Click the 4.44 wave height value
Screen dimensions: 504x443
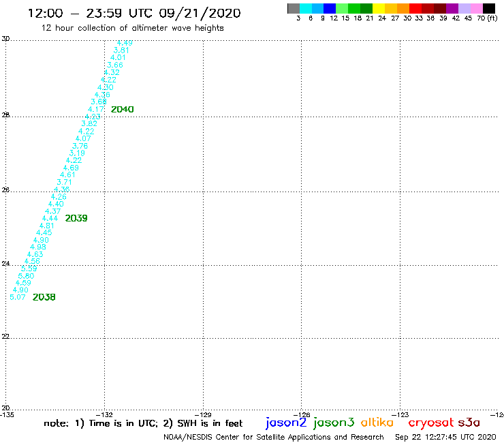50,219
